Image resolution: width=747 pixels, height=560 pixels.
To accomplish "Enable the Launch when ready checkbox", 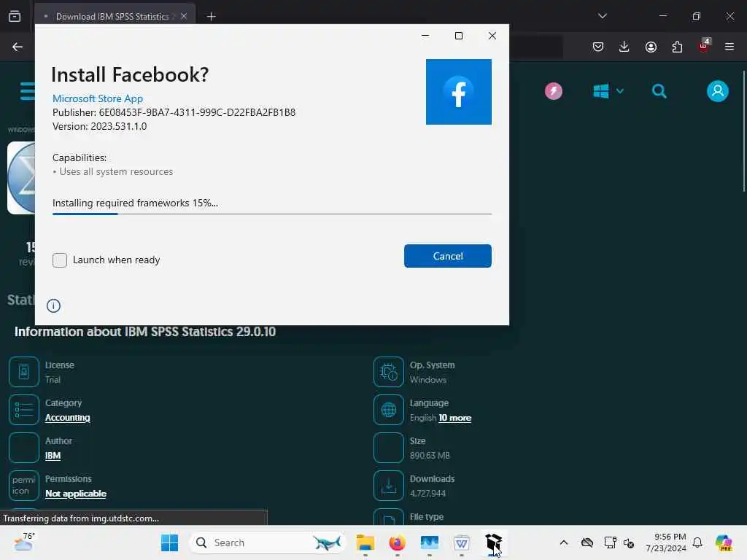I will pos(60,260).
